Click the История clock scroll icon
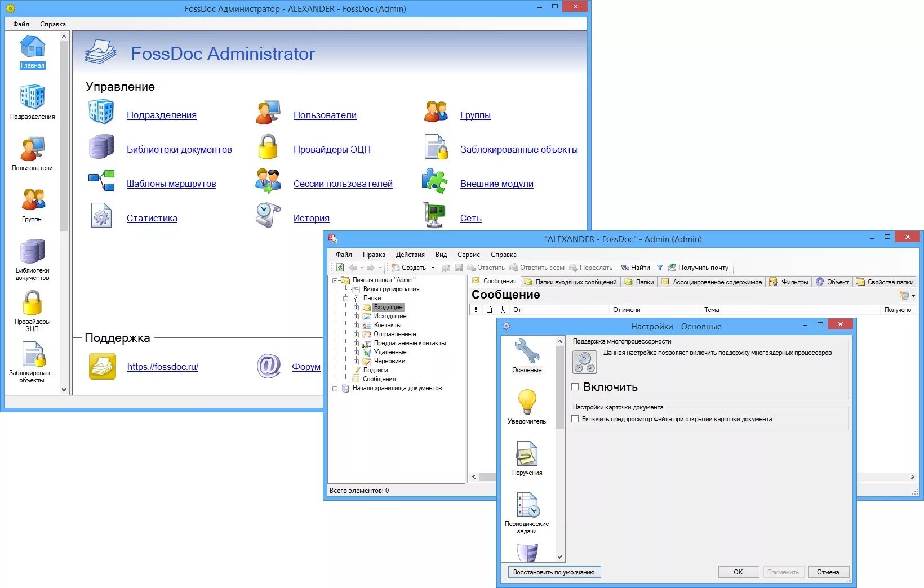The height and width of the screenshot is (588, 924). (x=268, y=216)
